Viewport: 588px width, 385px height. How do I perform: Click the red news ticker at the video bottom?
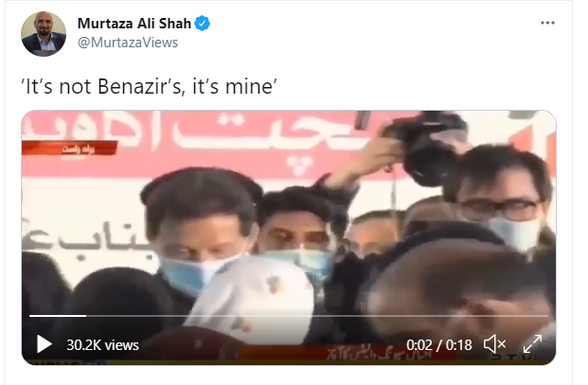point(348,354)
